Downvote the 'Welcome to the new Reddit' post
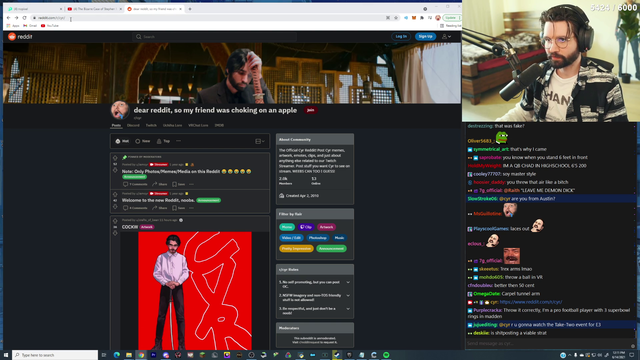Image resolution: width=640 pixels, height=360 pixels. (x=115, y=206)
